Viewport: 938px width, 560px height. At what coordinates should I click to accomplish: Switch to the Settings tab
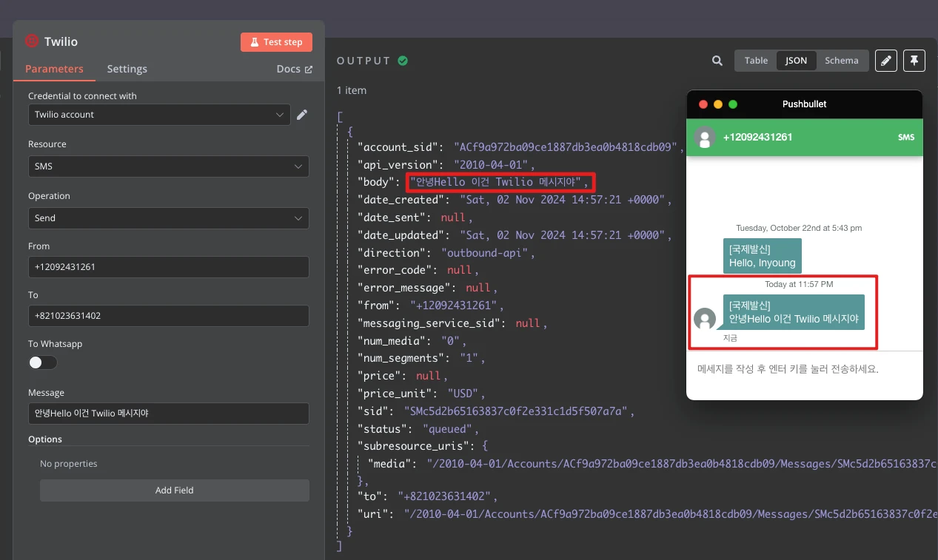pyautogui.click(x=127, y=69)
